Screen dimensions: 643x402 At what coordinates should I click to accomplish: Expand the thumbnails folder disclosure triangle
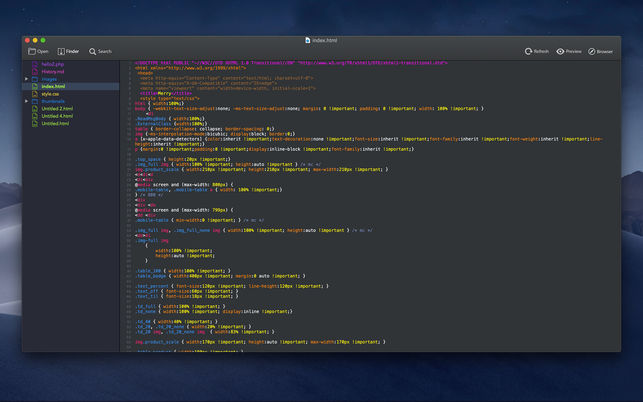point(26,101)
